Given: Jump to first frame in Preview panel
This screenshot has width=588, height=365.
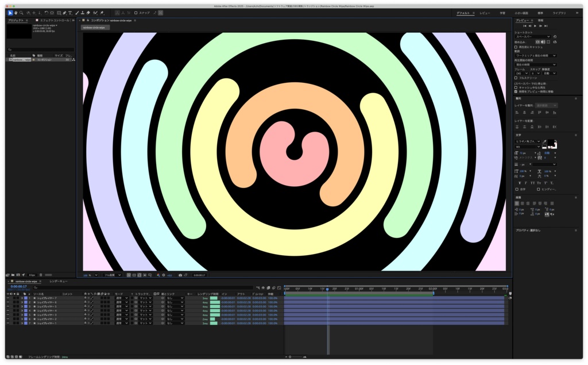Looking at the screenshot, I should click(x=525, y=26).
